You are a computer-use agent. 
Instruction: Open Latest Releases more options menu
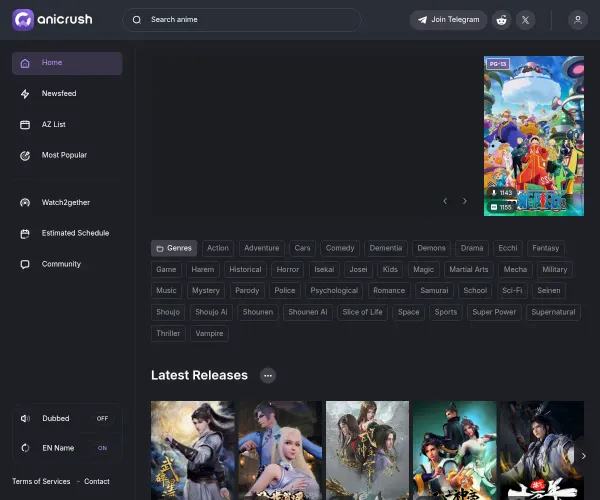pyautogui.click(x=267, y=375)
